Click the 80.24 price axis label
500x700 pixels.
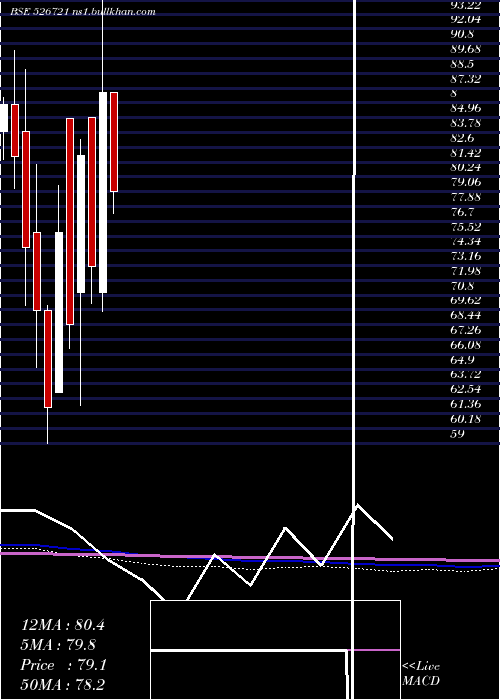pyautogui.click(x=466, y=168)
